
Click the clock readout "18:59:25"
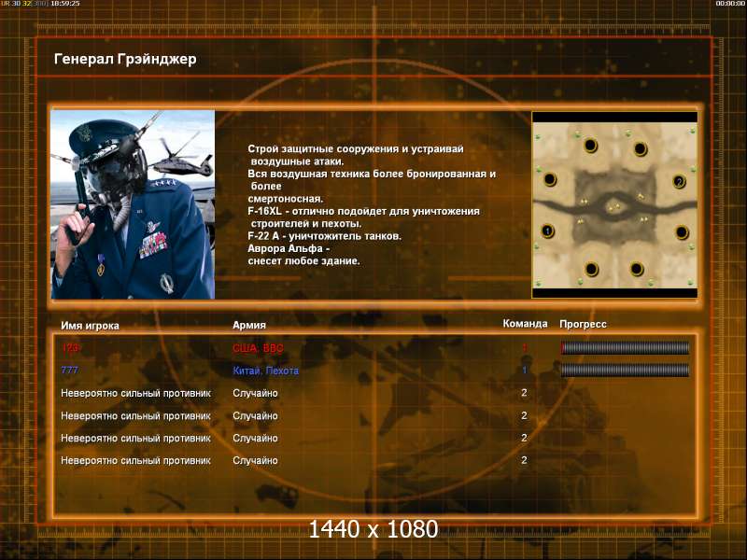pos(65,4)
